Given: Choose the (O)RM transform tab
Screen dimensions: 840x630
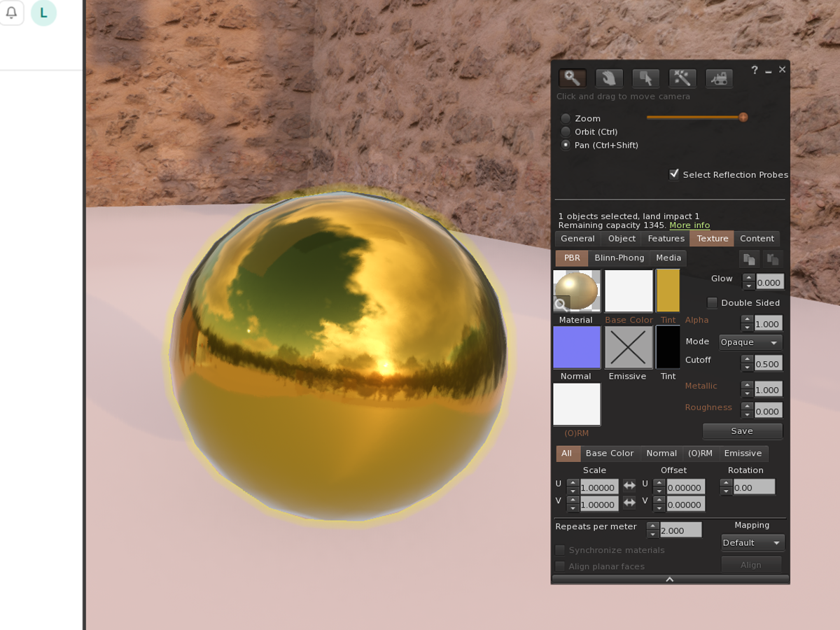Looking at the screenshot, I should tap(700, 454).
